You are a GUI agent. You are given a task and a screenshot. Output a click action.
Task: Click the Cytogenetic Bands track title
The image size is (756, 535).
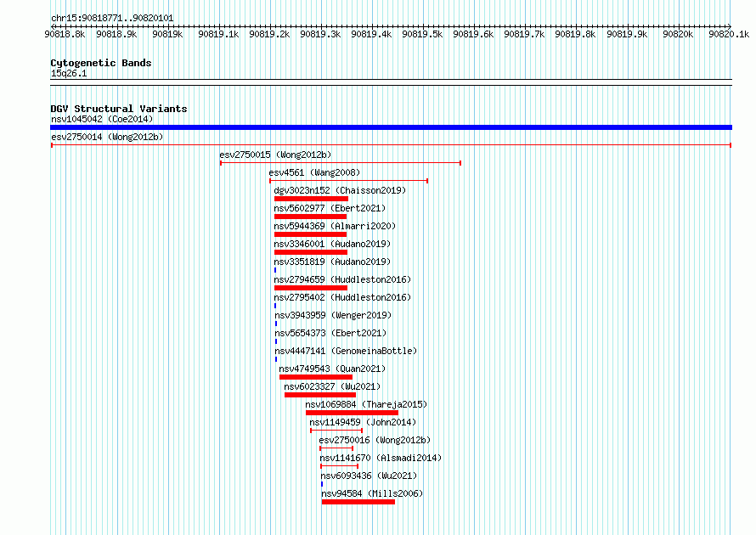pos(101,63)
